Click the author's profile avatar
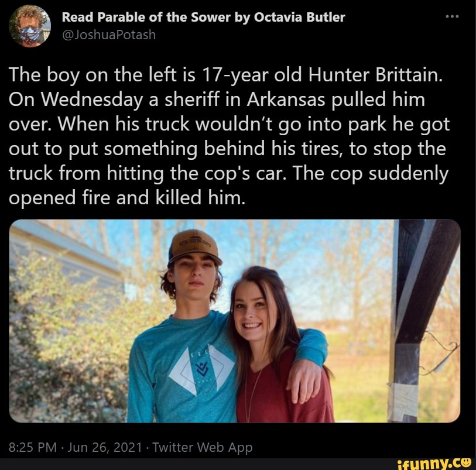Screen dimensions: 476x470 tap(30, 26)
